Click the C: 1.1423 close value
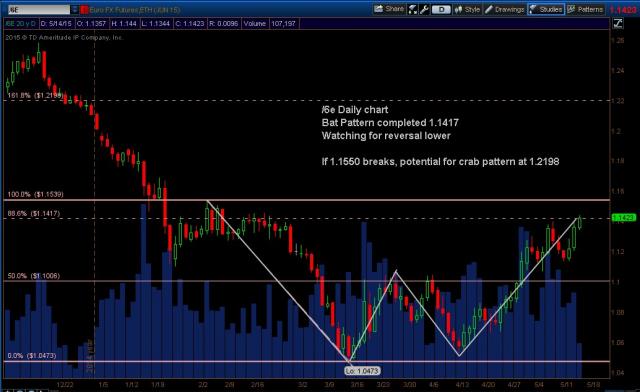 click(190, 24)
